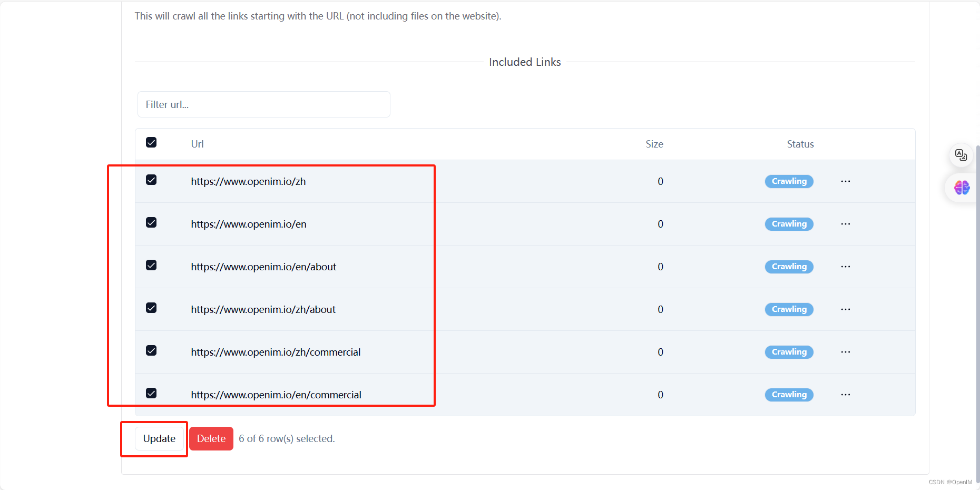Click the '6 of 6 row(s) selected' text
The width and height of the screenshot is (980, 490).
pos(287,438)
